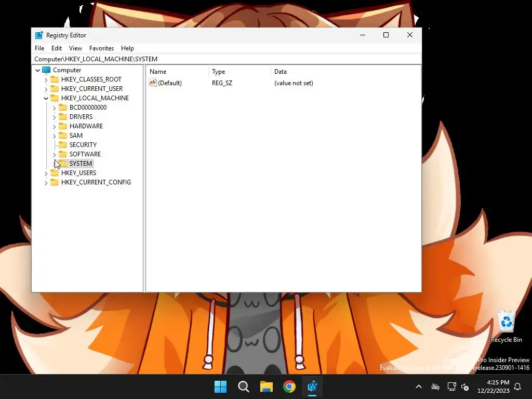532x399 pixels.
Task: Expand HKEY_USERS arrow
Action: click(x=46, y=174)
